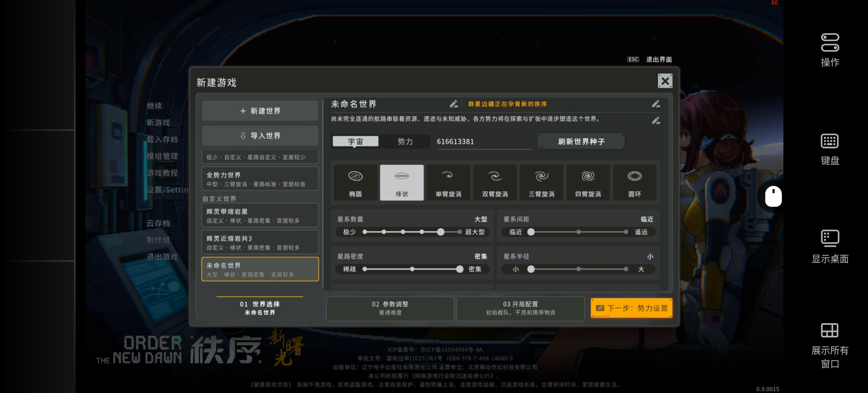This screenshot has width=868, height=393.
Task: Switch to the 势力 tab
Action: (405, 141)
